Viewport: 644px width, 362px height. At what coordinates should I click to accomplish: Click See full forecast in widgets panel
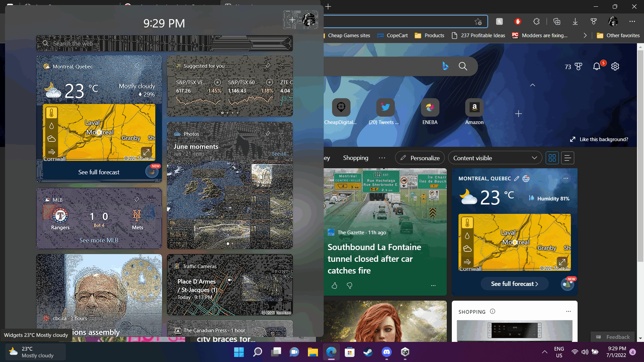pyautogui.click(x=99, y=172)
